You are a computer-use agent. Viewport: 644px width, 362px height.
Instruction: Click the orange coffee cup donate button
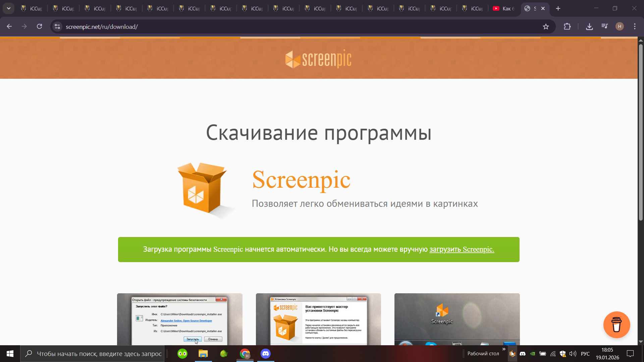pyautogui.click(x=616, y=324)
